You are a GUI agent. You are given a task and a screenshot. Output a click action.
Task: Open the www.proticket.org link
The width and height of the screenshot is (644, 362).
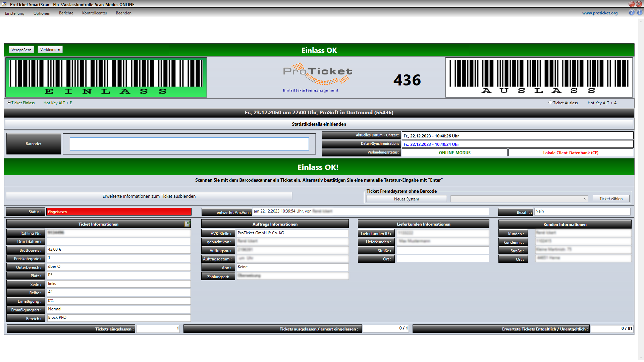(x=600, y=13)
